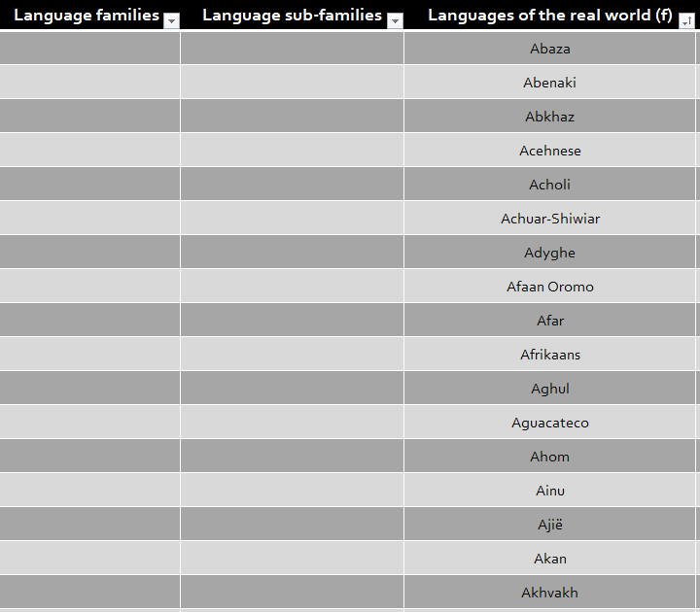Select empty sub-family cell beside Akan
Screen dimensions: 700x612
293,558
